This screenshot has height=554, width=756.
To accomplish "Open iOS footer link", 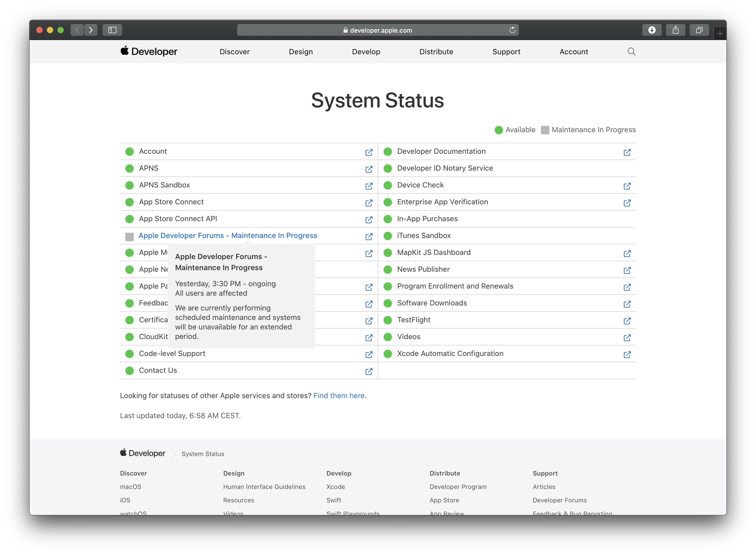I will tap(125, 500).
